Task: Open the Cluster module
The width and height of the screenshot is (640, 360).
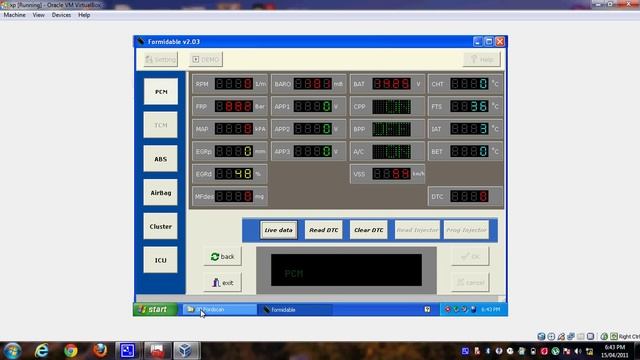Action: pos(160,226)
